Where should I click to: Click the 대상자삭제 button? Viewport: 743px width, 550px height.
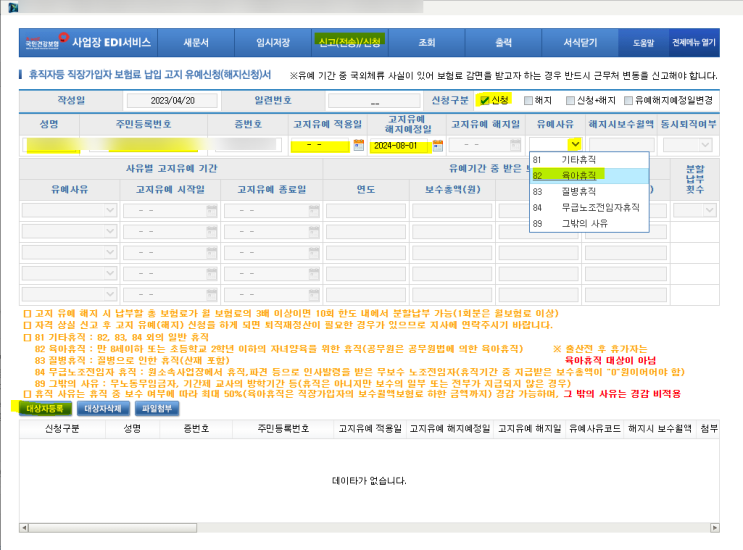coord(103,408)
